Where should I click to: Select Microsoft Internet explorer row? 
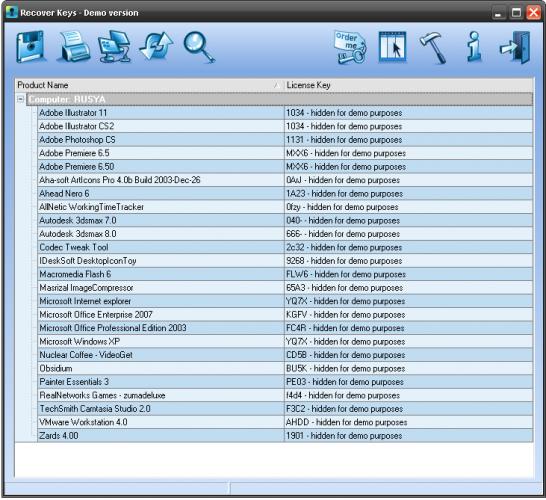pos(285,301)
